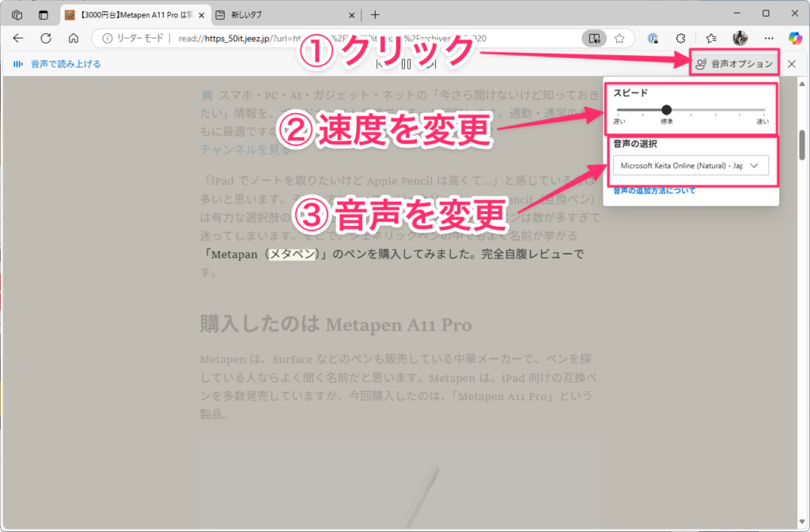Toggle the immersive reader icon

(x=594, y=38)
